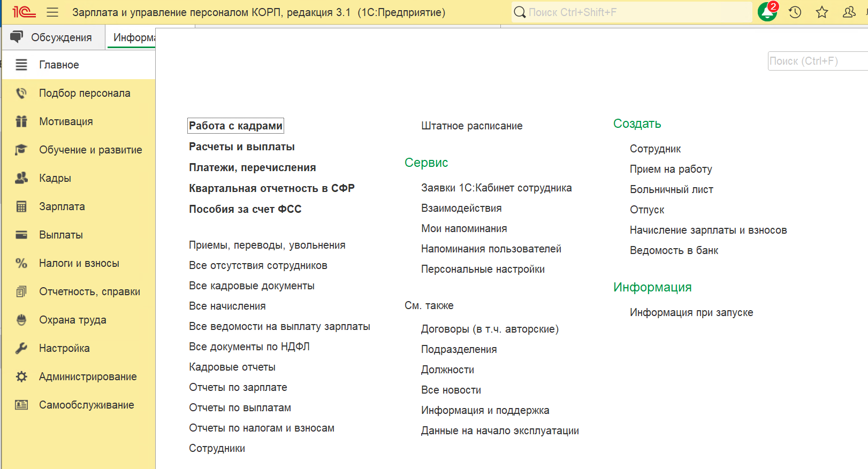Open Отчеты по налогам и взносам

pos(262,428)
